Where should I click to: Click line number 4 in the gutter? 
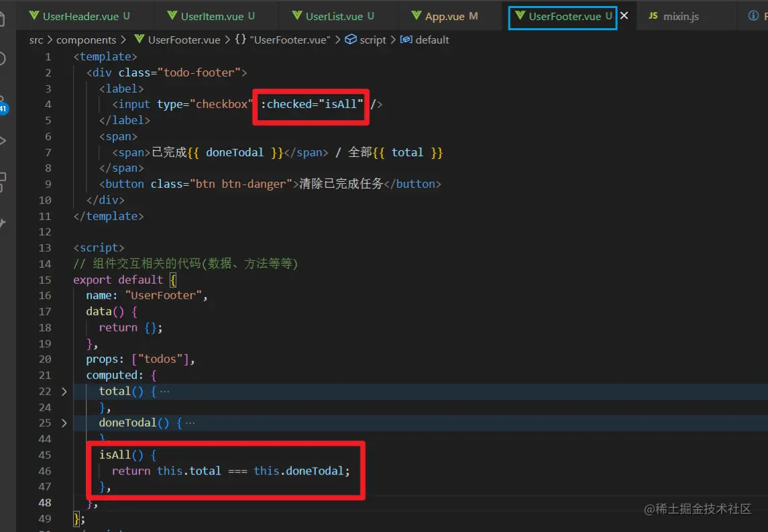pos(48,105)
